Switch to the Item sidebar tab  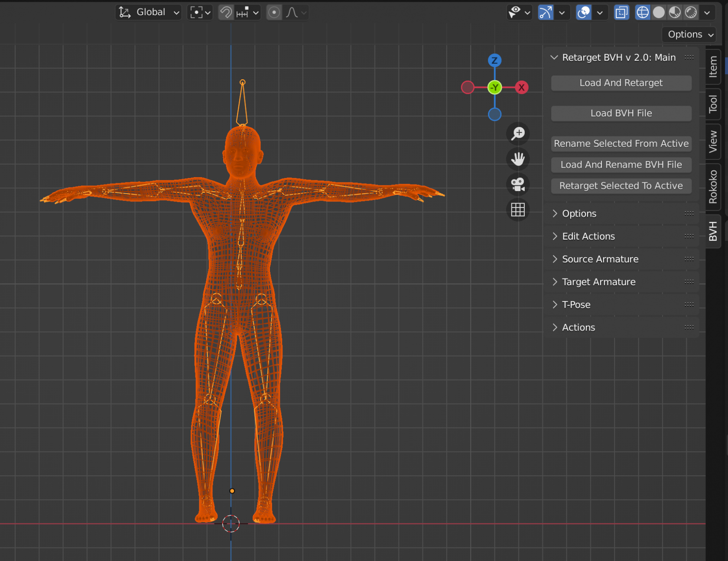713,67
